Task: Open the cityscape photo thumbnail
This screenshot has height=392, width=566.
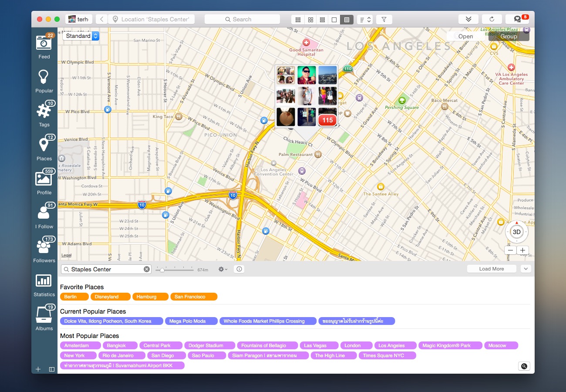Action: pyautogui.click(x=328, y=75)
